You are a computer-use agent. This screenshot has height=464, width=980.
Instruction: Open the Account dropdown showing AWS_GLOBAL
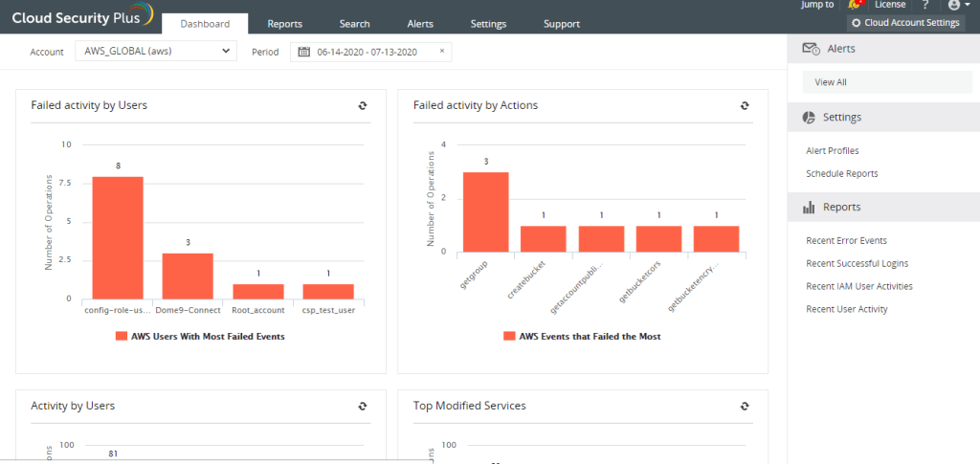(155, 52)
